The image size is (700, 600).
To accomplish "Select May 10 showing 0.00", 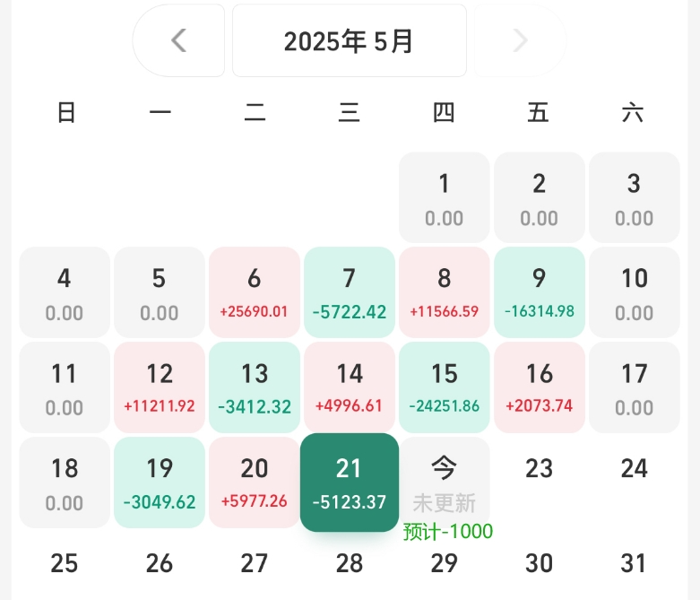I will (x=635, y=292).
